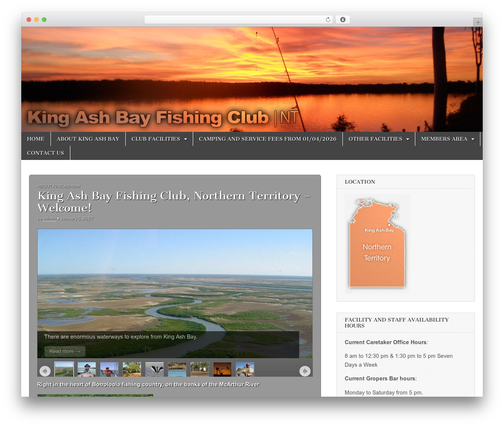Select the pelican with spread wings thumbnail
504x427 pixels.
[154, 369]
